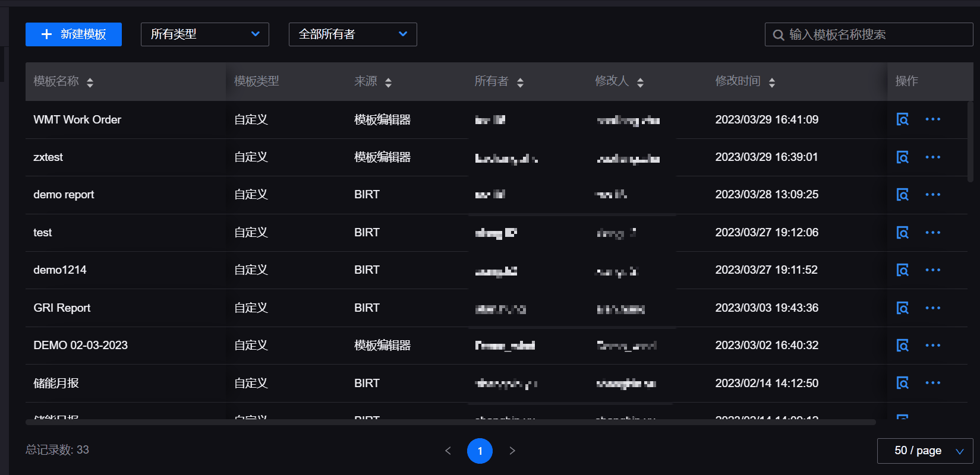This screenshot has height=475, width=980.
Task: Open the 全部所有者 owner dropdown
Action: pyautogui.click(x=353, y=34)
